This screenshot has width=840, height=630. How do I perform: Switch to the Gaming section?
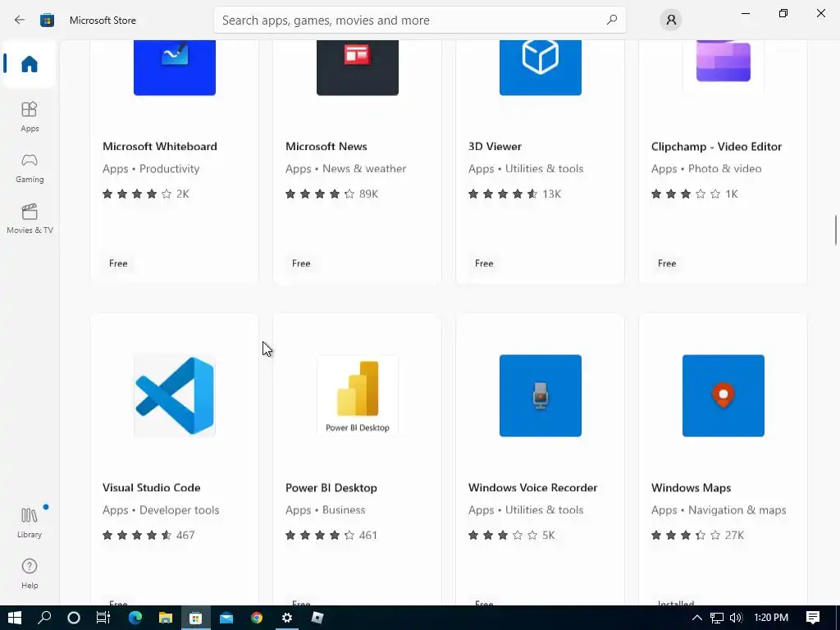30,167
